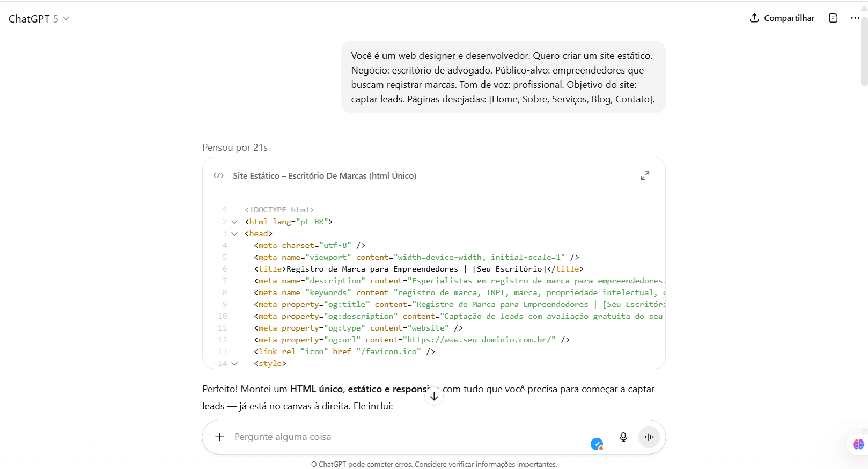Collapse the style tag fold on line 14

(234, 363)
